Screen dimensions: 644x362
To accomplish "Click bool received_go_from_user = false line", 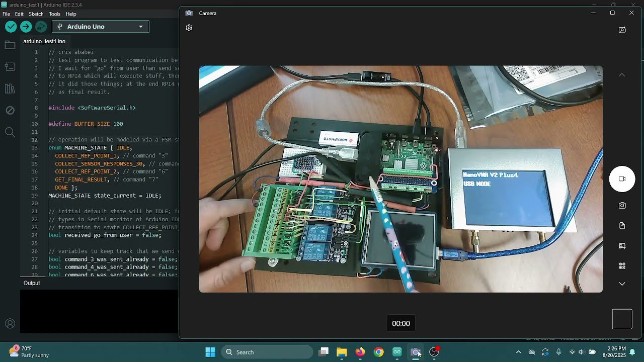I will point(105,235).
